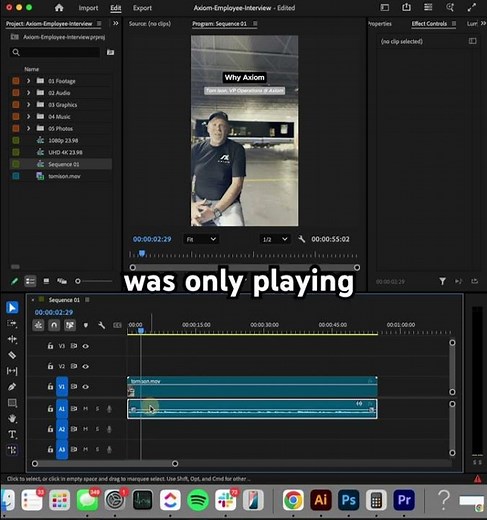Select Sequence 01 in project panel
487x520 pixels.
pyautogui.click(x=64, y=164)
